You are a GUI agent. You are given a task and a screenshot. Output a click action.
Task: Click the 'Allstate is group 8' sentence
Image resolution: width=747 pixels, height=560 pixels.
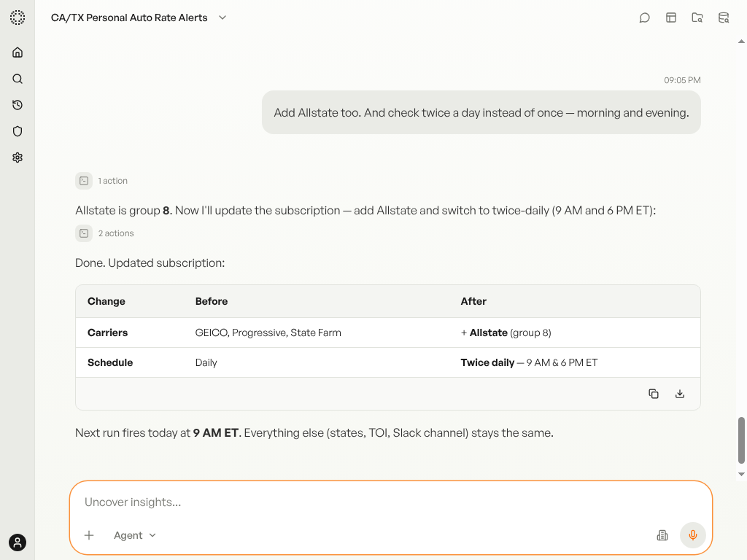(x=365, y=211)
